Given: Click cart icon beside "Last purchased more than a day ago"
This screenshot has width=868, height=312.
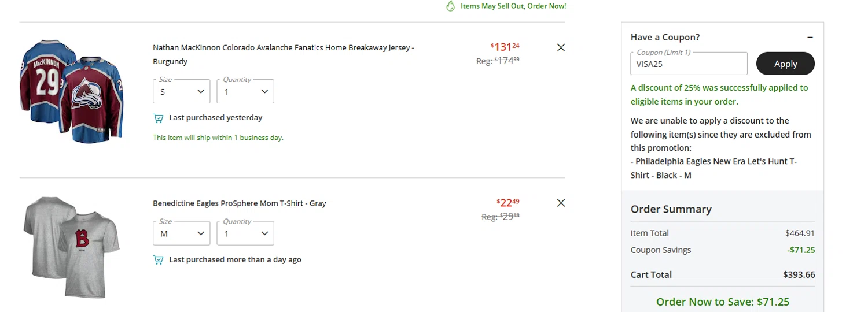Looking at the screenshot, I should 158,260.
